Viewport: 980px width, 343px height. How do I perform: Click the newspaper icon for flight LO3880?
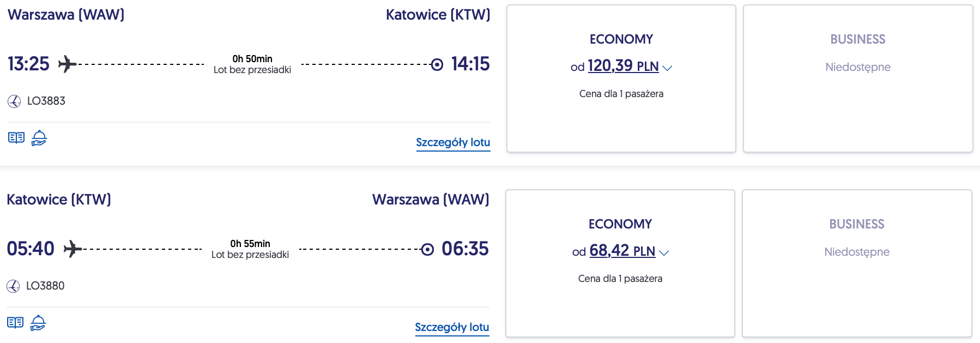pyautogui.click(x=15, y=322)
